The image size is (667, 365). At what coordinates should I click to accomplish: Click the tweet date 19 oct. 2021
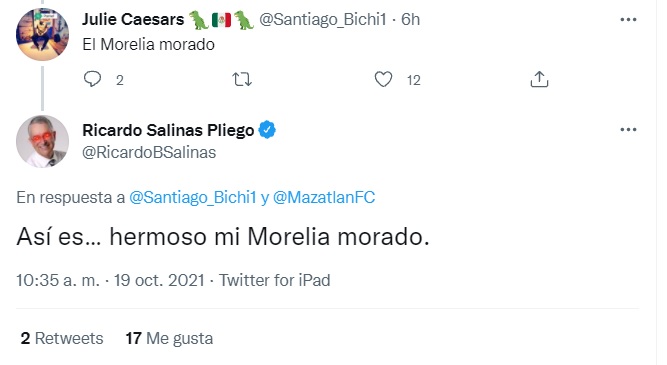click(159, 280)
